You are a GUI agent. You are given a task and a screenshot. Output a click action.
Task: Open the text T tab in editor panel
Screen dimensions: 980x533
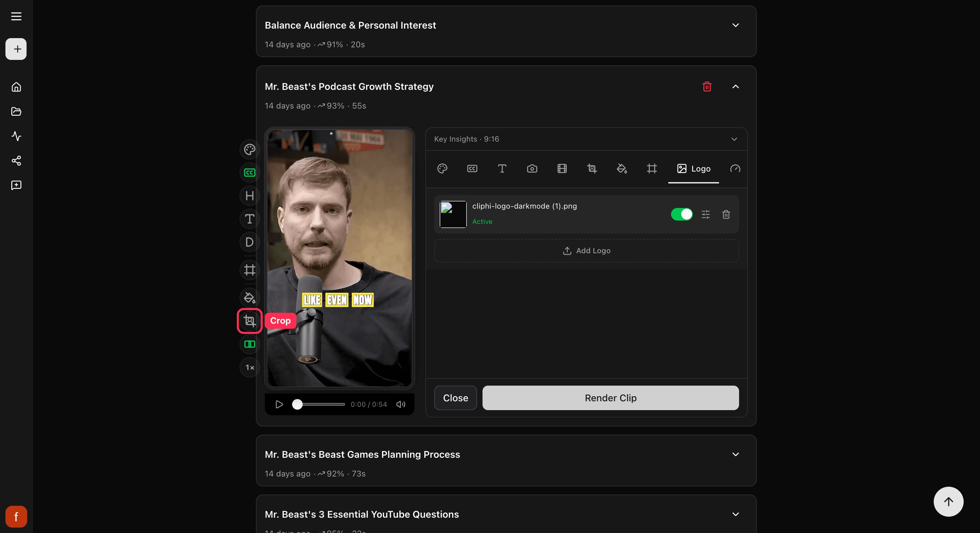pyautogui.click(x=502, y=168)
